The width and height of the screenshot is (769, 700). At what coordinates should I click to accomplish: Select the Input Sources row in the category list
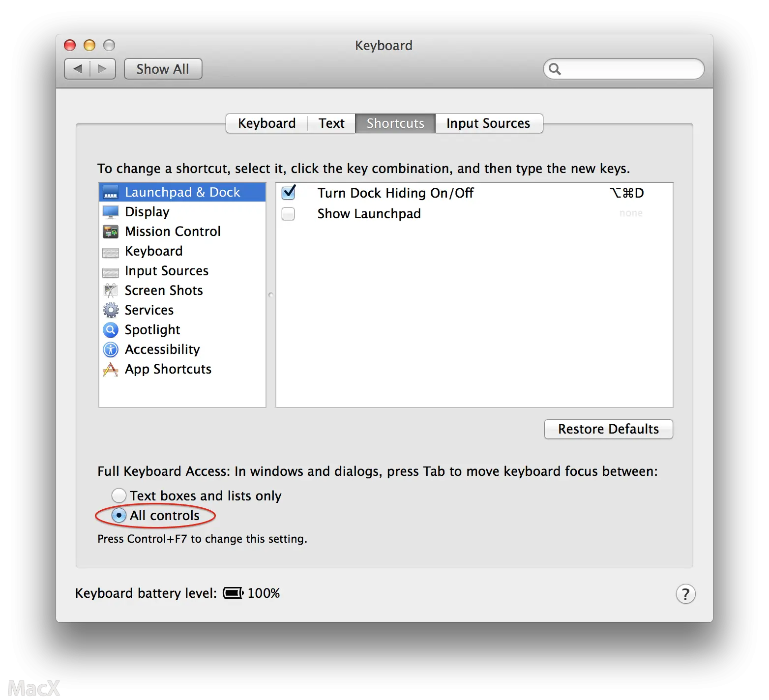point(182,271)
